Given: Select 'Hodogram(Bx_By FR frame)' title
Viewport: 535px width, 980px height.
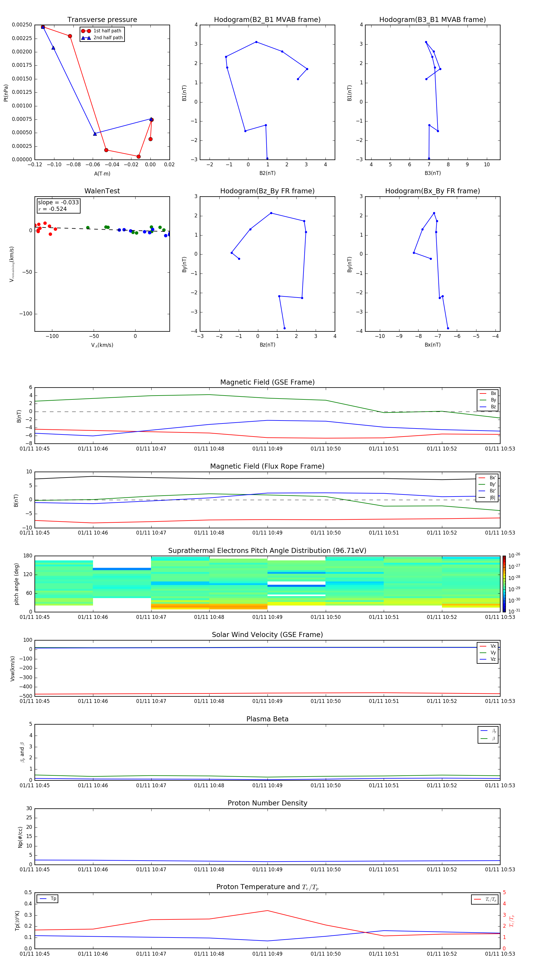Looking at the screenshot, I should pyautogui.click(x=432, y=191).
